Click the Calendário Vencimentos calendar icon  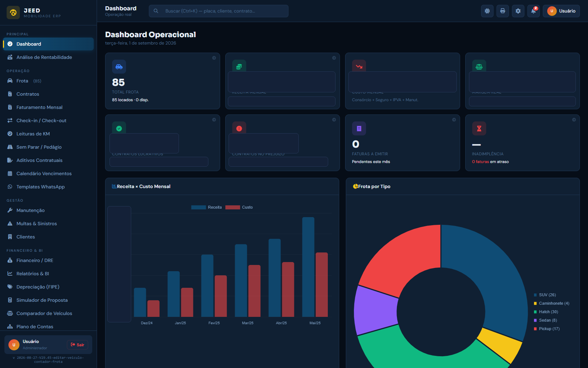[10, 173]
